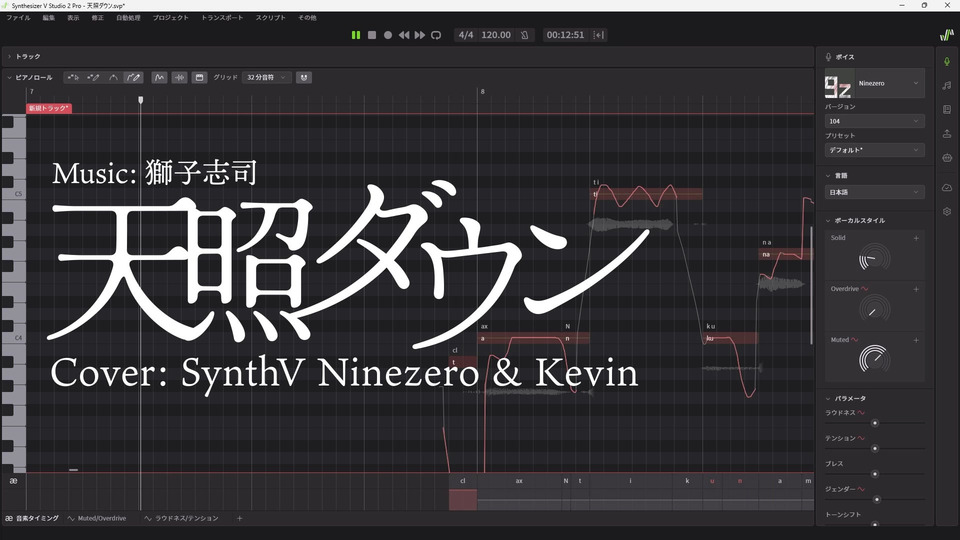960x540 pixels.
Task: Start recording with the round record button
Action: click(x=388, y=35)
